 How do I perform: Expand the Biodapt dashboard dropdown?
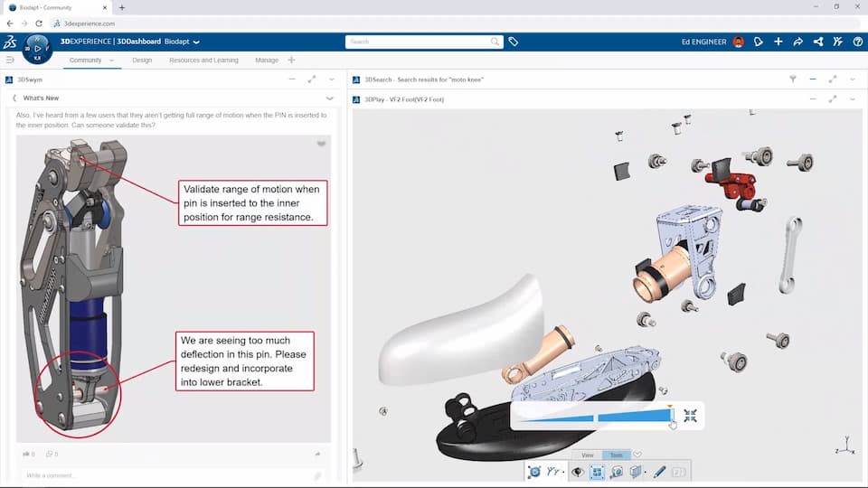[196, 42]
